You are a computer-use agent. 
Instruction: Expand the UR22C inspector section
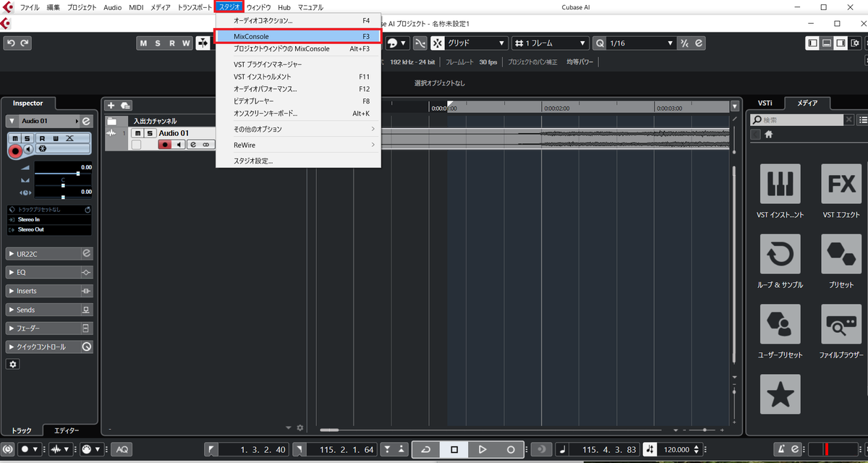click(49, 254)
